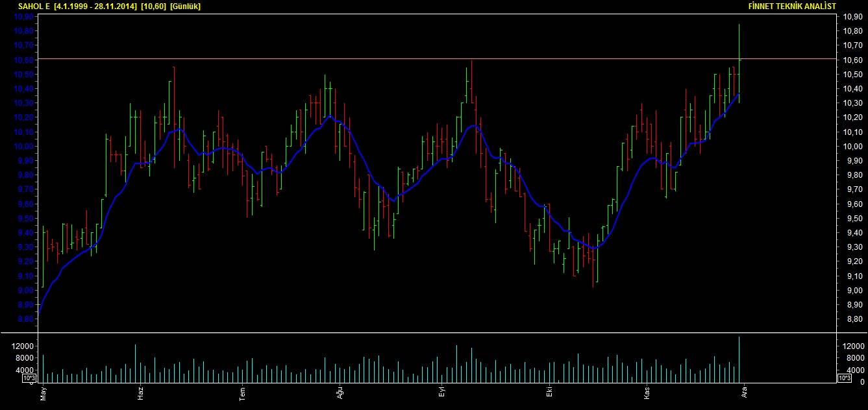Click the FİNNET TEKNİK ANALİST label
Viewport: 868px width, 410px height.
pyautogui.click(x=792, y=6)
